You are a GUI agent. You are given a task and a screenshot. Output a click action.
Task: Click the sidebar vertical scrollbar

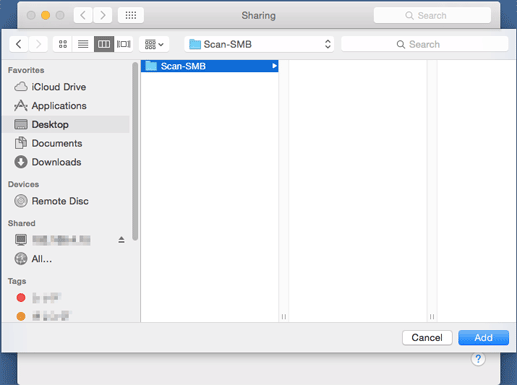pyautogui.click(x=135, y=151)
